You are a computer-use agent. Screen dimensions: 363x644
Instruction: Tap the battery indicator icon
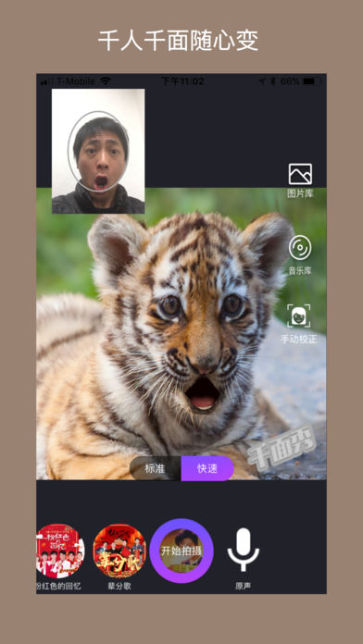tap(312, 81)
